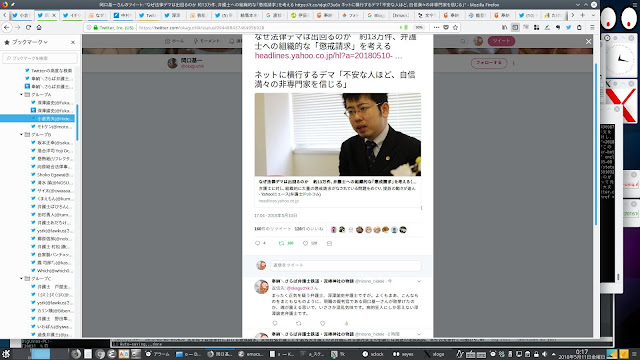Click the red ツイート button in header
Screen dimensions: 640x360
pos(501,41)
